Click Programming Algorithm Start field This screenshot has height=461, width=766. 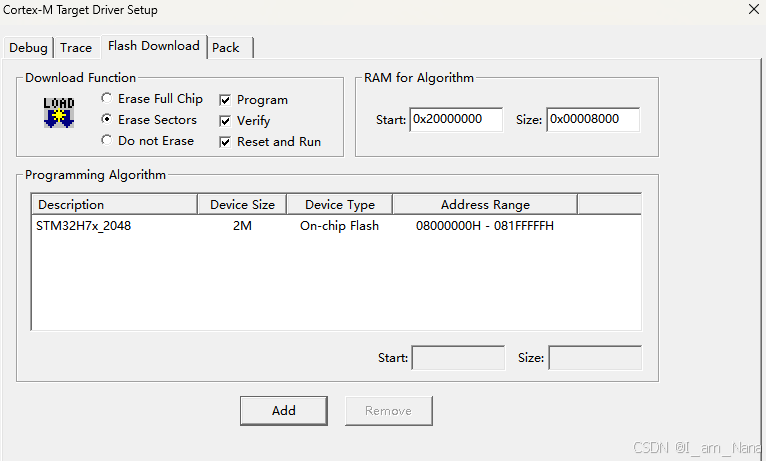458,358
